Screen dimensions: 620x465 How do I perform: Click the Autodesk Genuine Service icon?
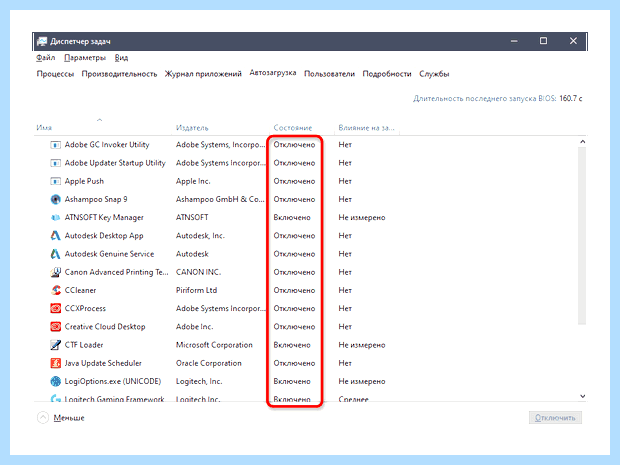click(x=55, y=254)
